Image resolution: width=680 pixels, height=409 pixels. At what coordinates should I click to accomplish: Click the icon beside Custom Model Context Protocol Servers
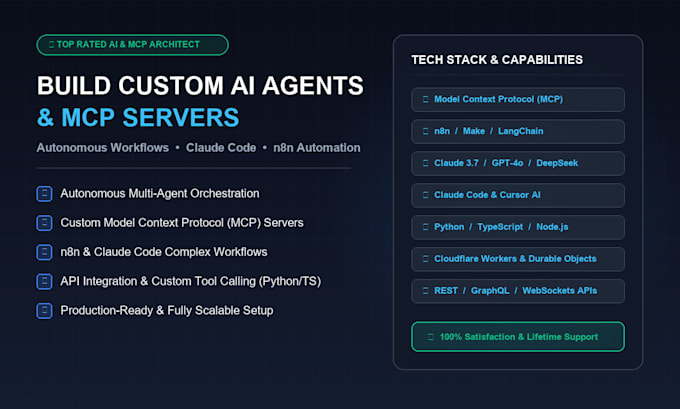[44, 223]
